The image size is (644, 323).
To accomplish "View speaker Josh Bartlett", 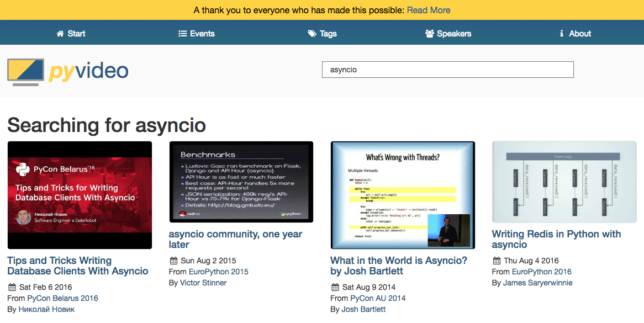I will [x=363, y=309].
